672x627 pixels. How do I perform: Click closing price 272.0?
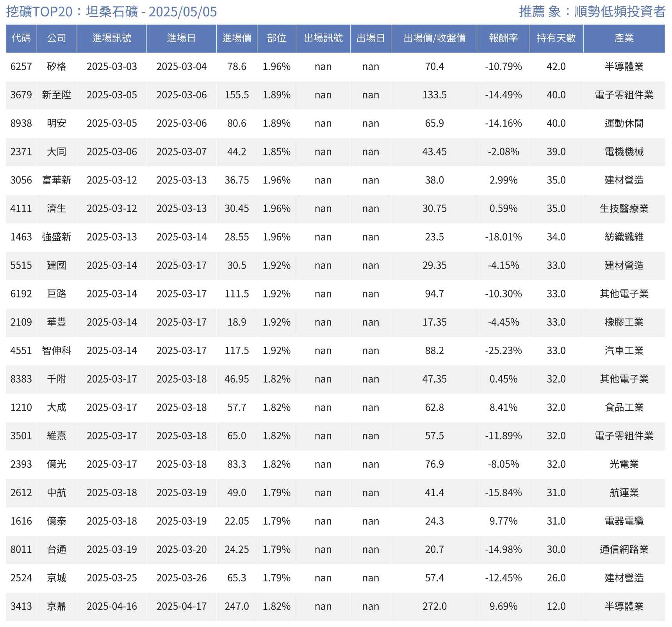[x=435, y=607]
